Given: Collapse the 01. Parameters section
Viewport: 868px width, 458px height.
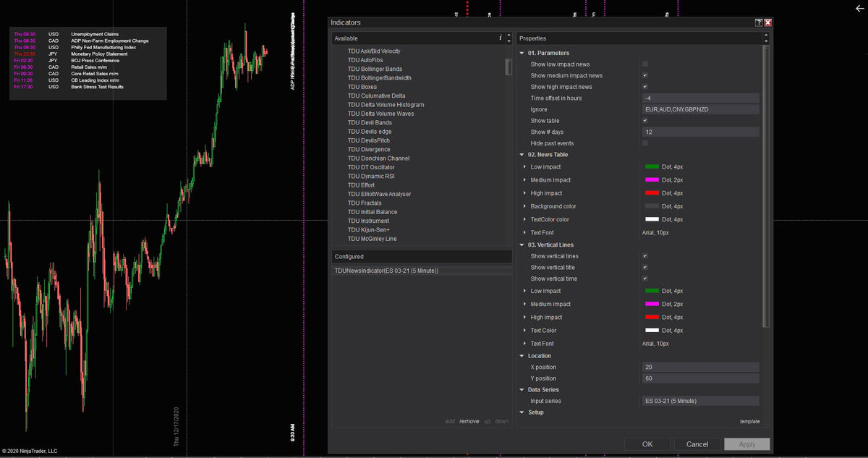Looking at the screenshot, I should click(x=522, y=52).
